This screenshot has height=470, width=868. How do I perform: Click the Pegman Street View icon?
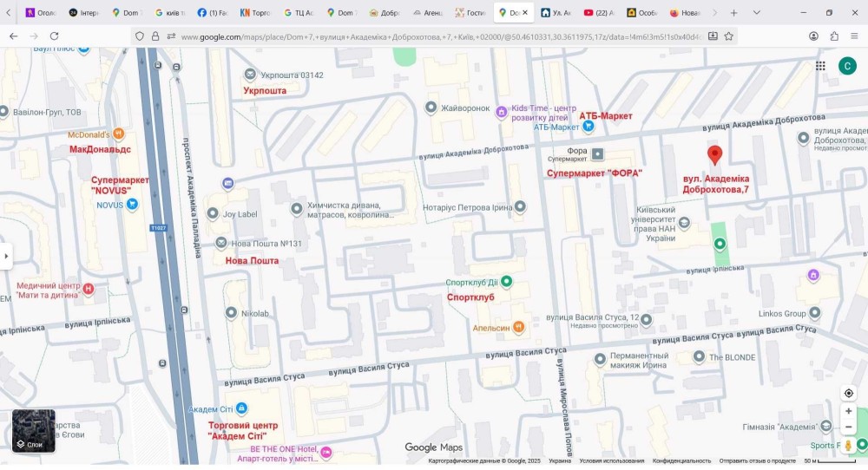point(848,446)
